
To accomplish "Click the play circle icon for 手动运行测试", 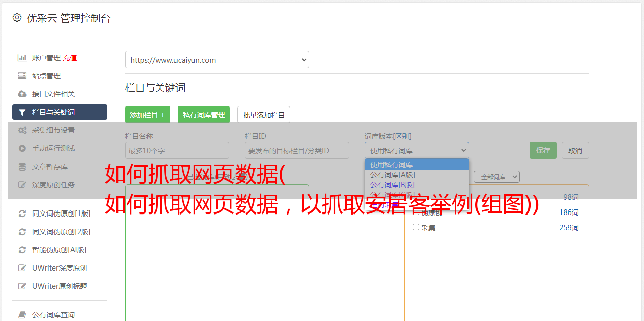I will point(22,148).
